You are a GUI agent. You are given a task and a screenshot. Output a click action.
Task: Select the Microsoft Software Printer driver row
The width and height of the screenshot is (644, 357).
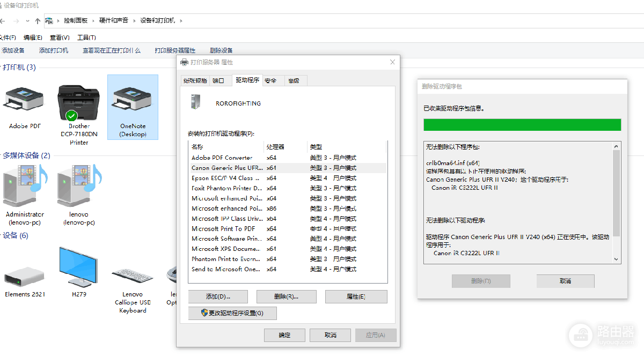[288, 239]
